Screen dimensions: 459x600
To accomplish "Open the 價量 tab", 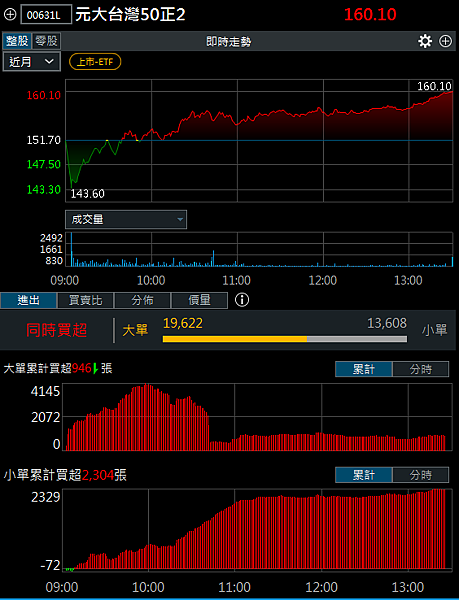I will click(199, 300).
